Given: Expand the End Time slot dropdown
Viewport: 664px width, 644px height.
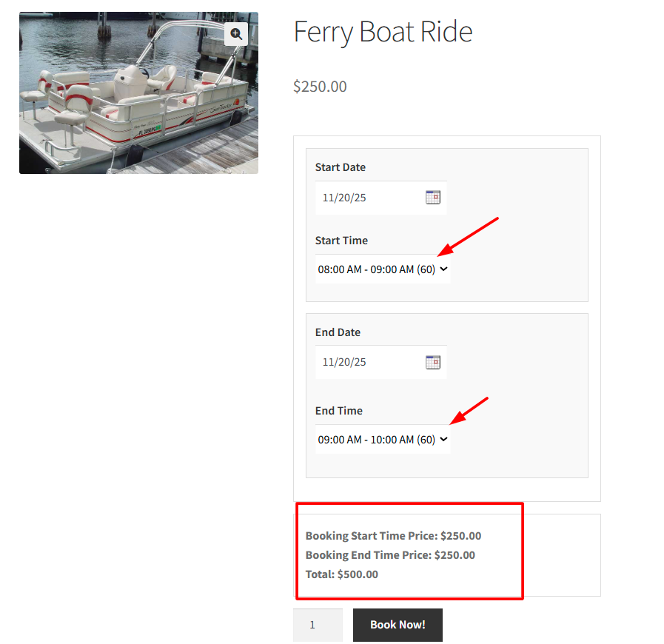Looking at the screenshot, I should [x=382, y=440].
